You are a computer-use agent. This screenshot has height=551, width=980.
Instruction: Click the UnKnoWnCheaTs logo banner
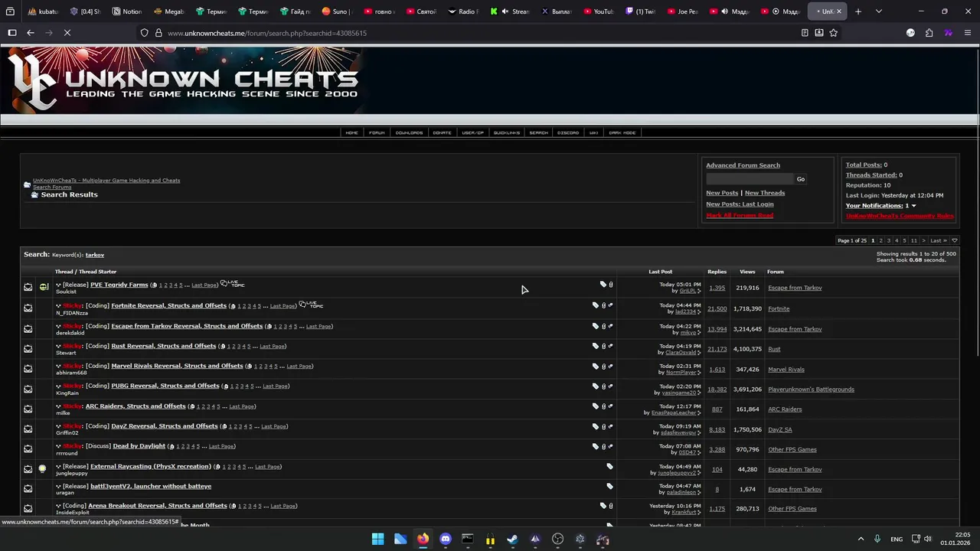(x=184, y=80)
